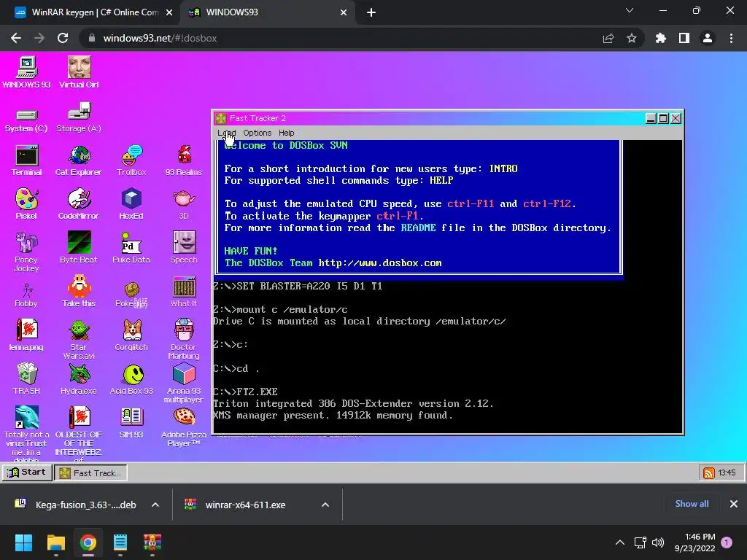Launch Adobe Pizza Player icon
The width and height of the screenshot is (747, 560).
[183, 427]
